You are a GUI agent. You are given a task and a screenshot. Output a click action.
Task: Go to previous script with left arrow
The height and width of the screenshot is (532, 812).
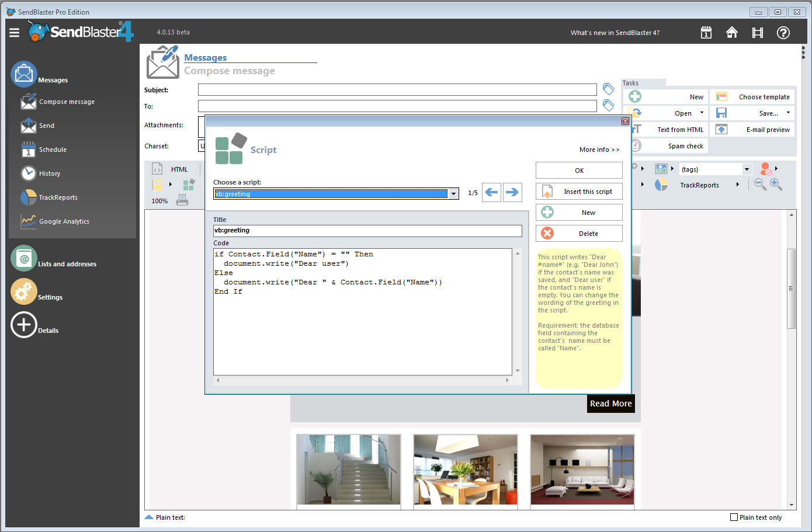pos(491,192)
